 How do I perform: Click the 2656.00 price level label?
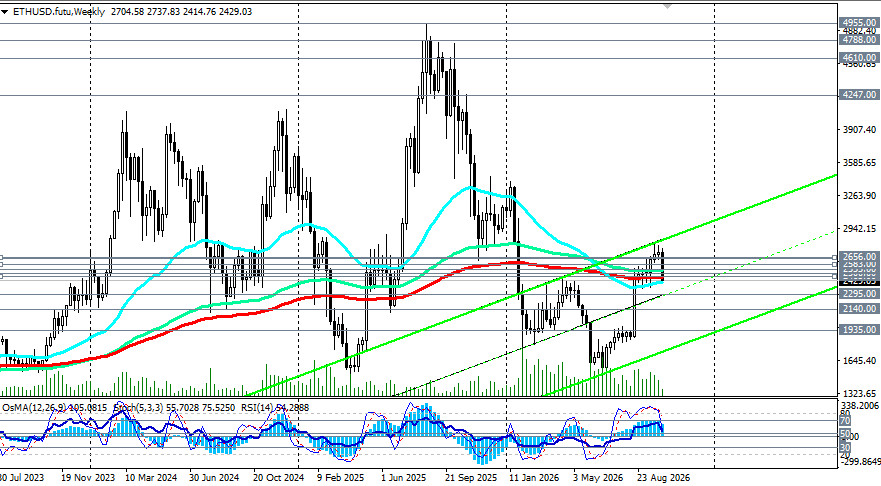click(859, 257)
